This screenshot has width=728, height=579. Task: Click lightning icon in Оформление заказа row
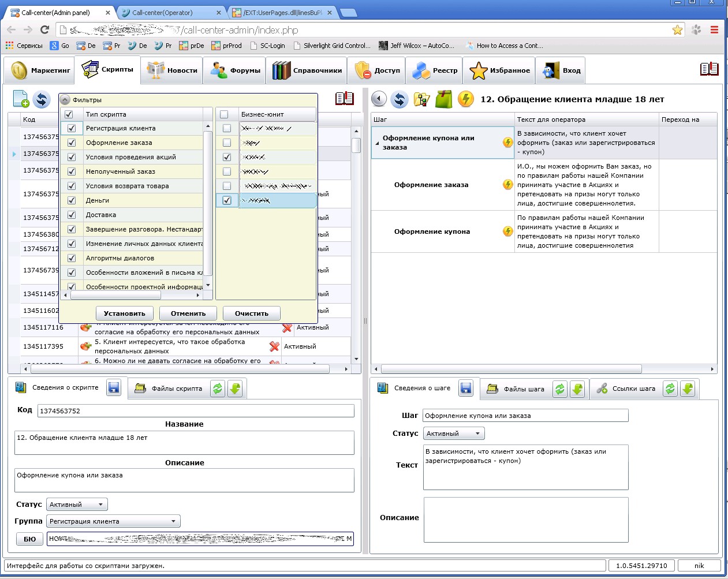click(x=507, y=185)
